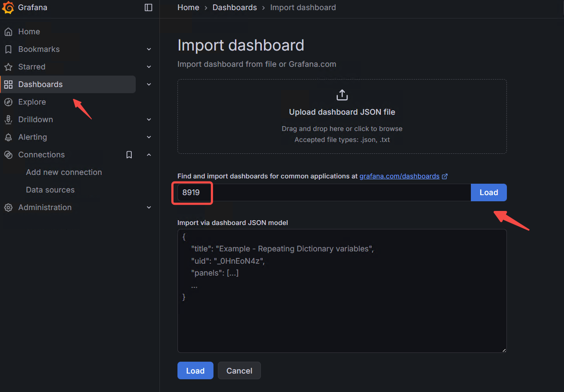564x392 pixels.
Task: Expand the Drilldown section chevron
Action: tap(149, 120)
